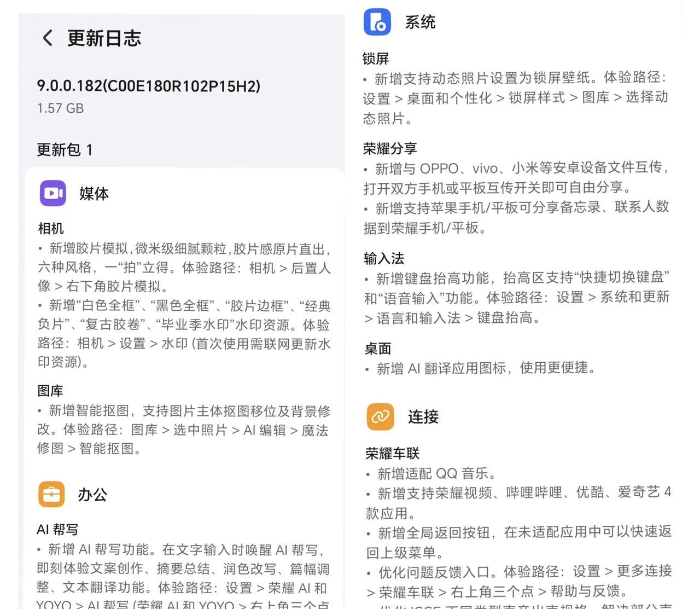700x609 pixels.
Task: Select the 白色全框 watermark entry
Action: pos(184,334)
